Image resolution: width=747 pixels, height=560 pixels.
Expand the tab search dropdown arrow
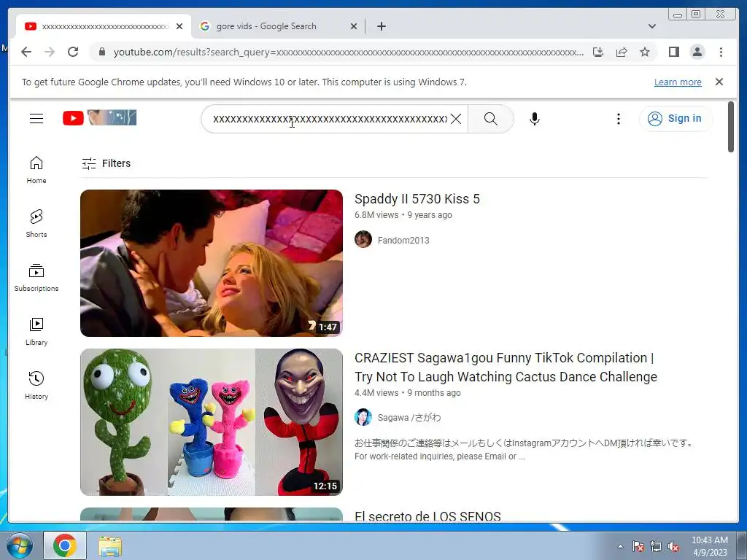(x=652, y=26)
